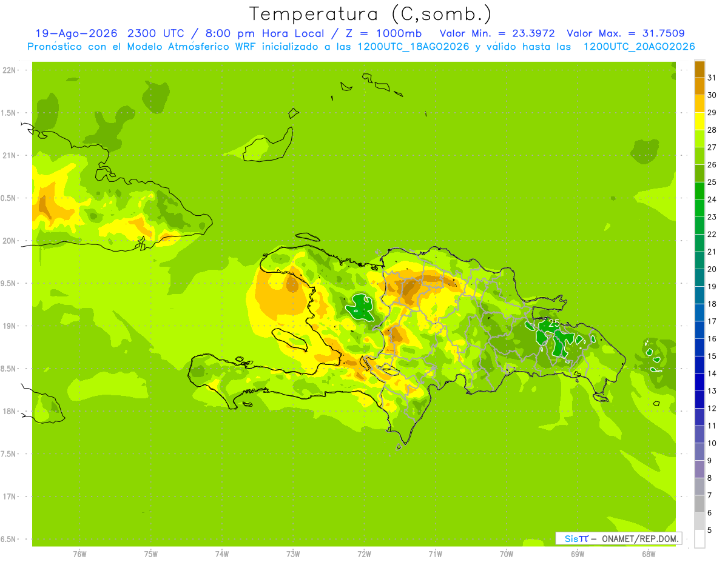Click the '17N' latitude axis label
Image resolution: width=728 pixels, height=562 pixels.
click(8, 497)
